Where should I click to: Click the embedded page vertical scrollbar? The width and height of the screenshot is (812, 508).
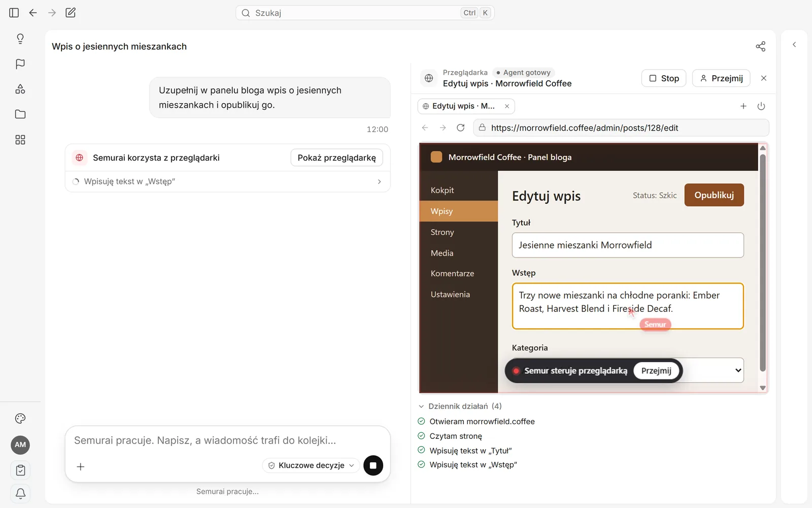pos(762,263)
